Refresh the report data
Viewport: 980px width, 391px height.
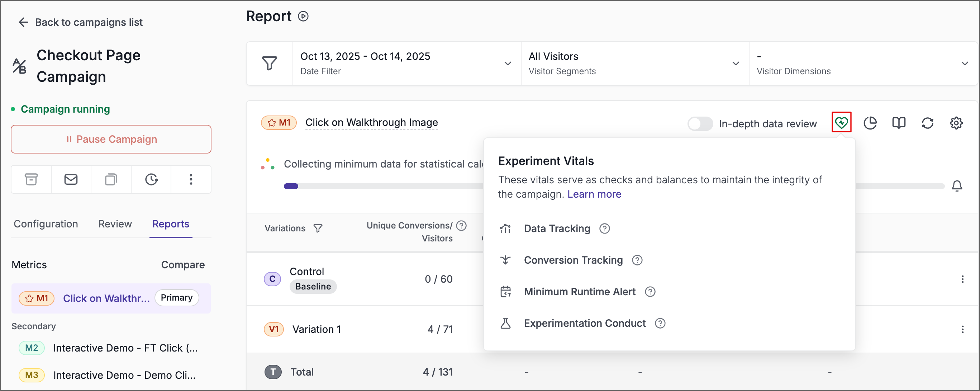pos(927,123)
